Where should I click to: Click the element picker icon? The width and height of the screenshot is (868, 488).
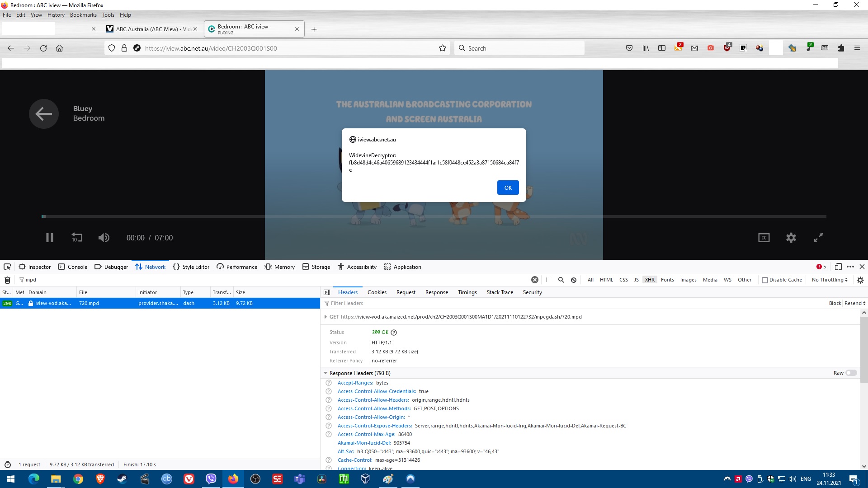(7, 267)
